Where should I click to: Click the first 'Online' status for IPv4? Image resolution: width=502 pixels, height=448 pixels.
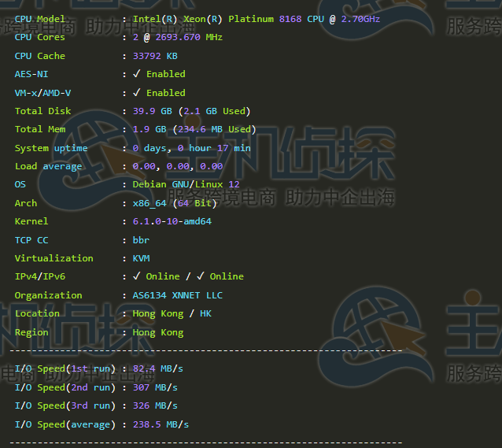pos(163,276)
